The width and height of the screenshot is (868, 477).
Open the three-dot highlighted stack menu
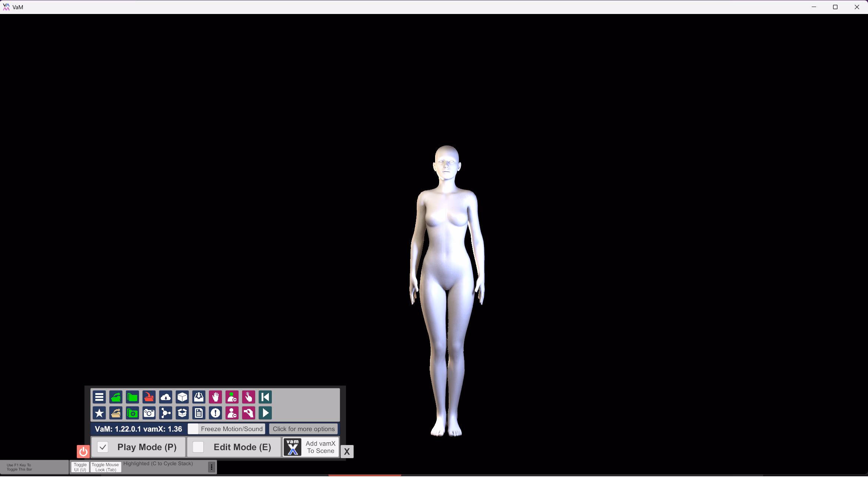tap(211, 467)
